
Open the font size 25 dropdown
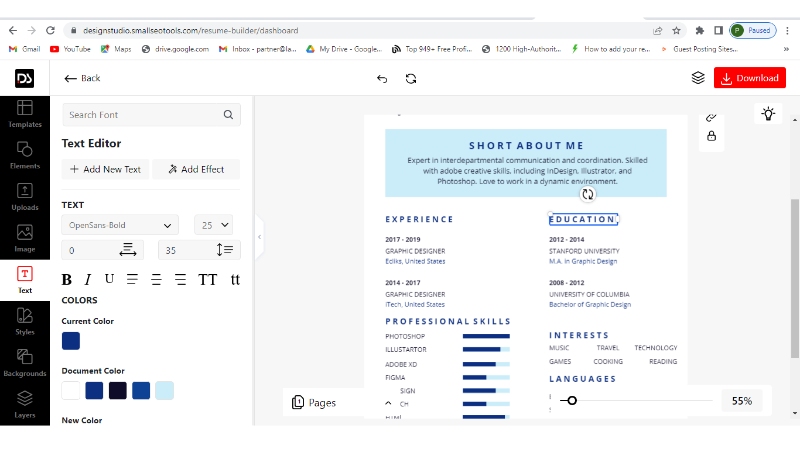tap(214, 225)
